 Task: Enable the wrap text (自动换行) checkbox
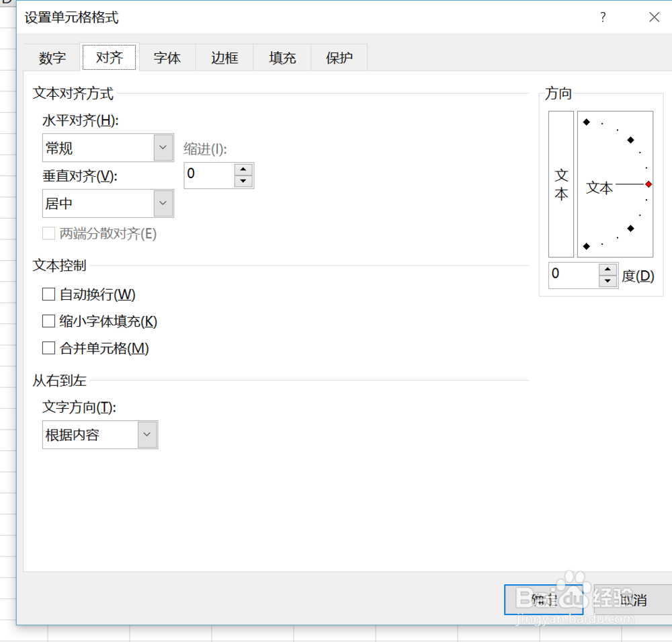[x=48, y=294]
